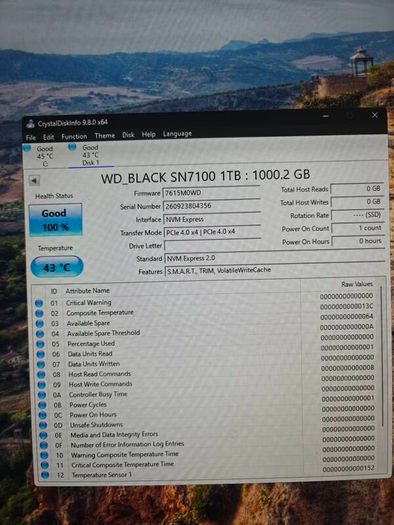This screenshot has width=394, height=525.
Task: Select the status orb for disk C
Action: point(27,148)
